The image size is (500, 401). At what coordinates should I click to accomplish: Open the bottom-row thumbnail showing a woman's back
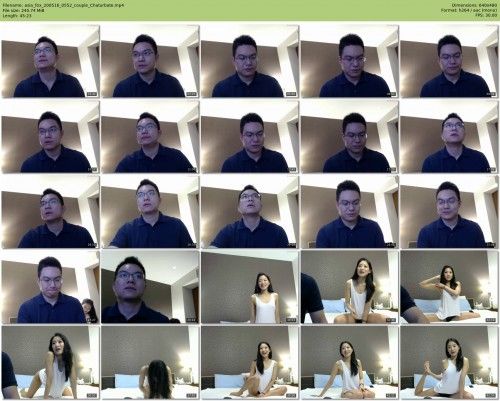150,363
